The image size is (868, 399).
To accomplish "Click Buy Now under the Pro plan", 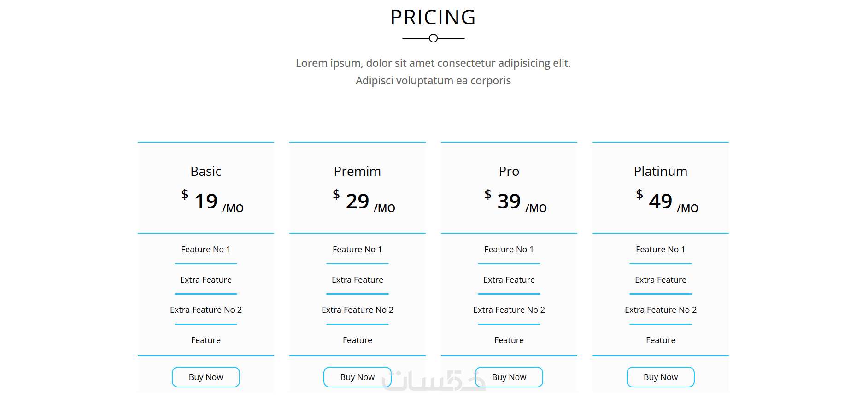I will (x=509, y=377).
